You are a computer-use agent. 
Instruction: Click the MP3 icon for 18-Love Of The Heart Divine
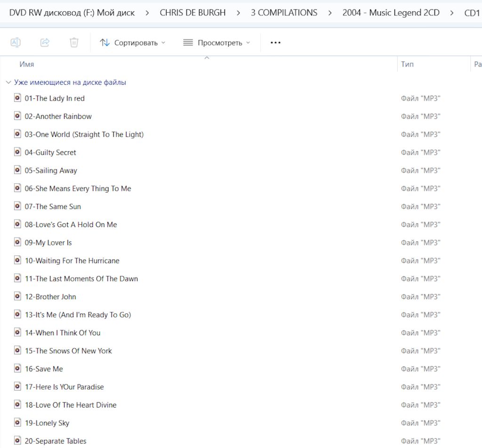(17, 404)
